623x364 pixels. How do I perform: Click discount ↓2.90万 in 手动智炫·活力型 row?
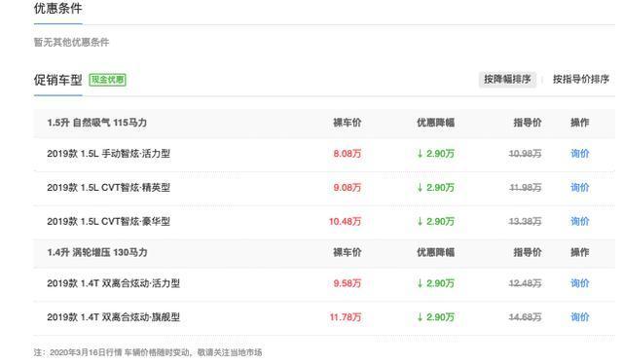point(435,154)
